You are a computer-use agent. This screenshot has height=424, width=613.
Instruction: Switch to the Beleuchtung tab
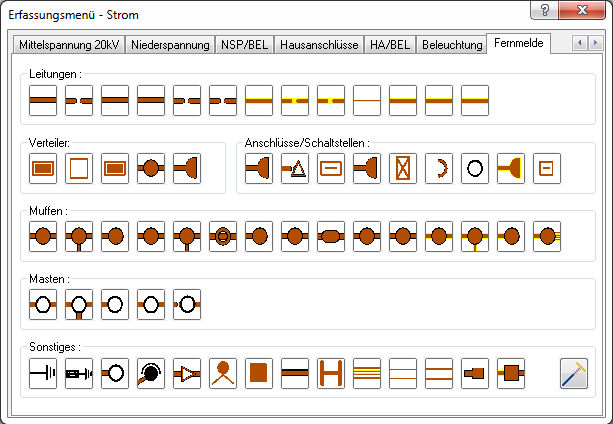click(x=452, y=45)
